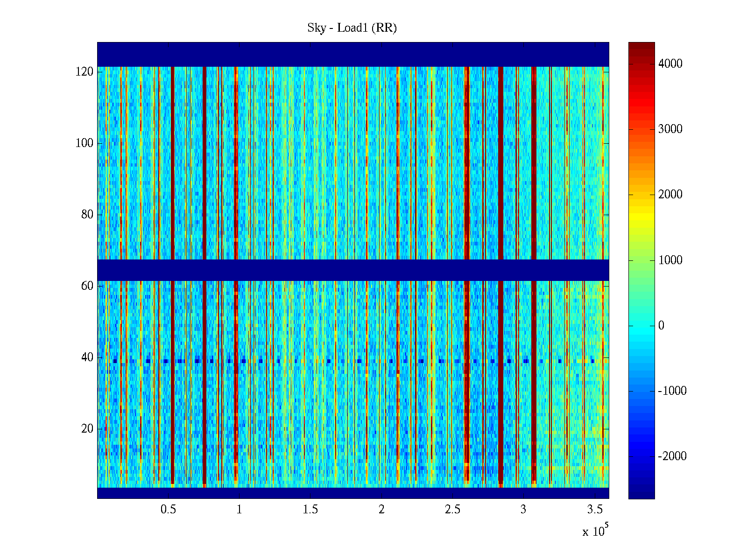Screen dimensions: 747x560
Task: Select the cyan zero level on the colorbar
Action: pos(641,326)
